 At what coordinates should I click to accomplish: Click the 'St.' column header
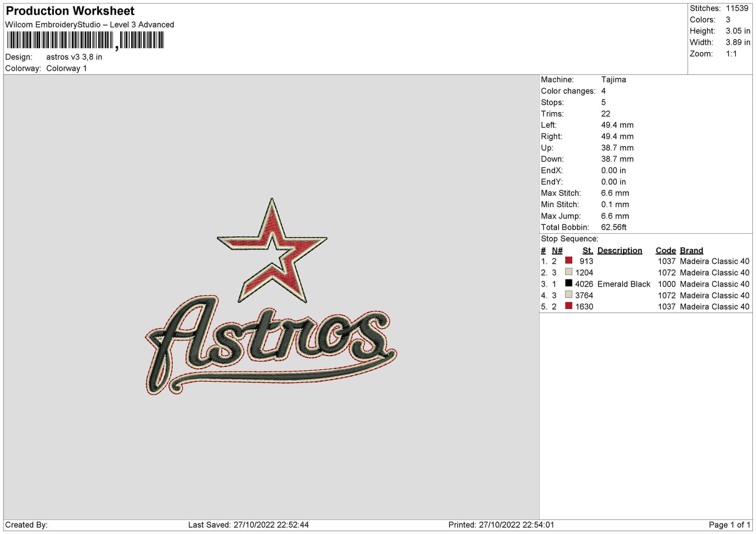588,251
